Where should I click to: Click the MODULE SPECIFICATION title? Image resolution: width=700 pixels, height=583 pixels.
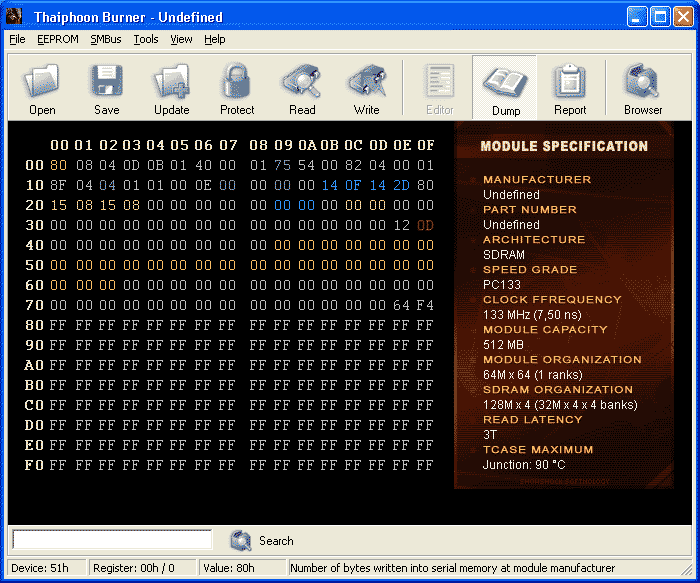coord(564,146)
